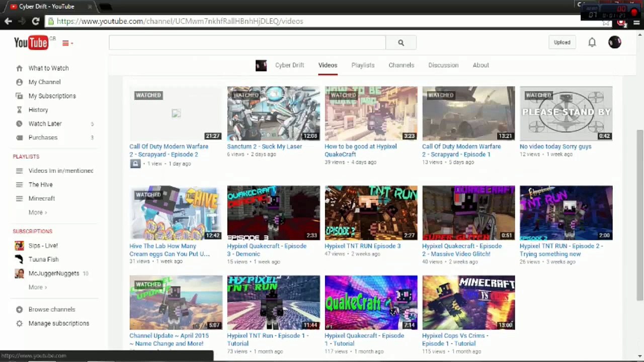The width and height of the screenshot is (644, 362).
Task: Go to Cyber Drift channel home tab
Action: [x=289, y=65]
